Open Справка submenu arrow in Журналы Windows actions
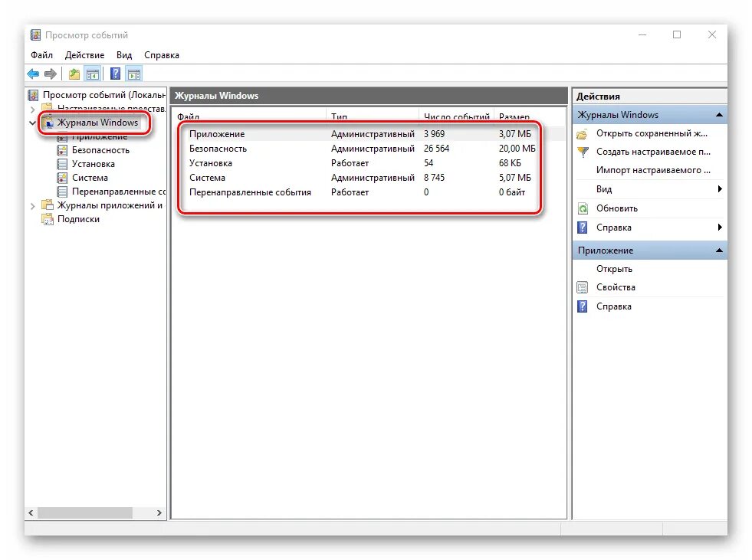 point(719,228)
